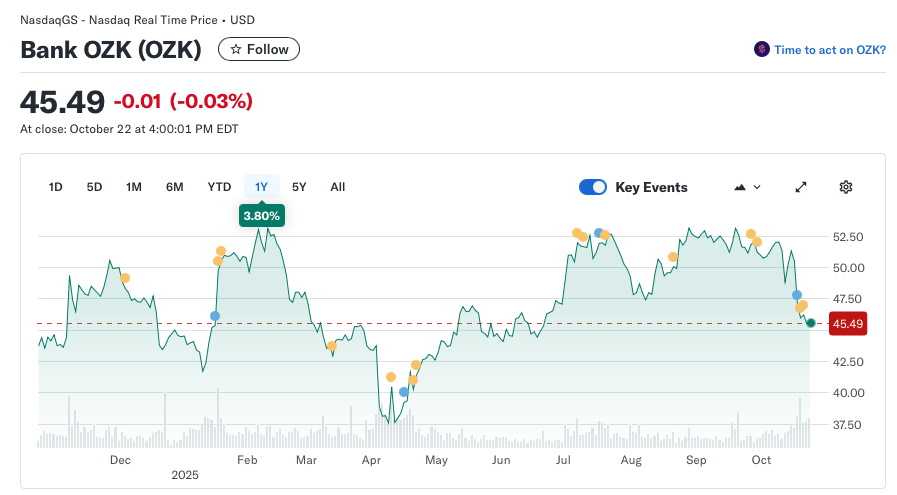The width and height of the screenshot is (897, 495).
Task: Click the 3.80% performance badge
Action: (x=262, y=214)
